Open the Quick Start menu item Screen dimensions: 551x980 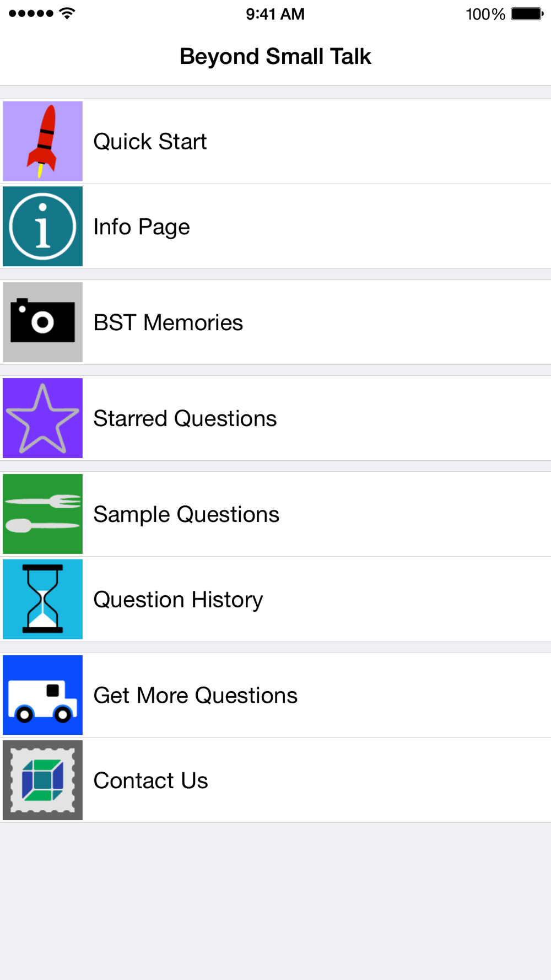coord(150,142)
